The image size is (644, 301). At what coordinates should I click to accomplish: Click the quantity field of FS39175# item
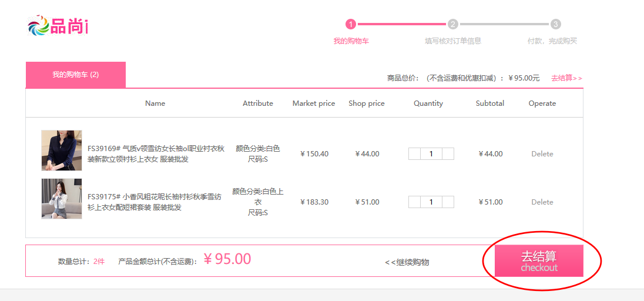431,202
